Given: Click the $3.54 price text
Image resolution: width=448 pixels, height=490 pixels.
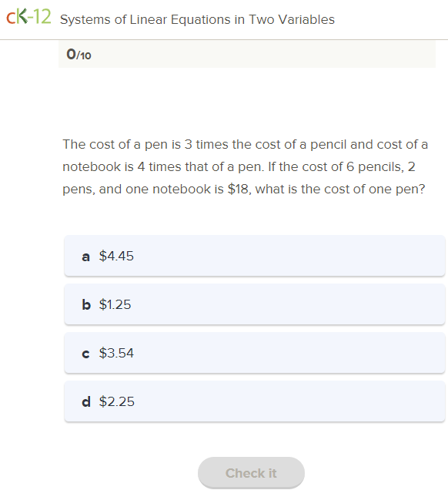Looking at the screenshot, I should click(x=116, y=353).
